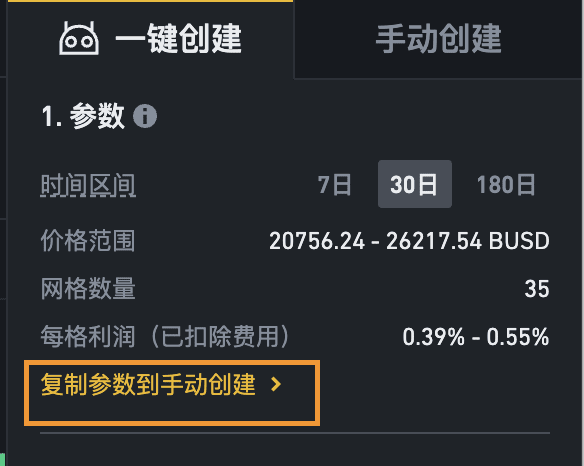Click the lower price bound 20756.24
The image size is (584, 466).
[x=317, y=241]
